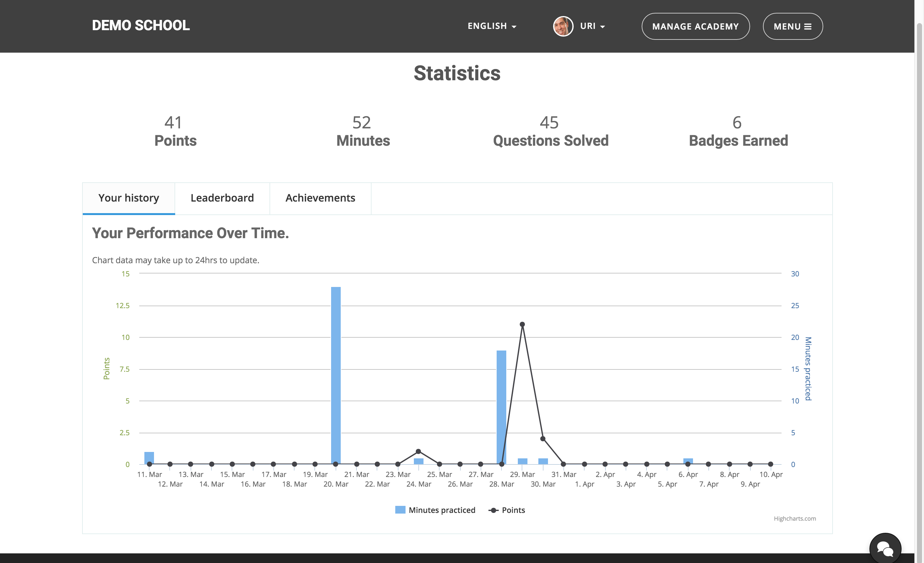Open the Menu dropdown button
Viewport: 924px width, 563px height.
[x=793, y=26]
